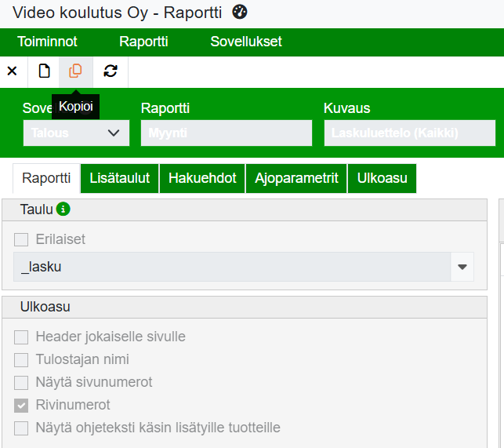Switch to the Lisätaulut tab
Image resolution: width=504 pixels, height=448 pixels.
pyautogui.click(x=120, y=178)
